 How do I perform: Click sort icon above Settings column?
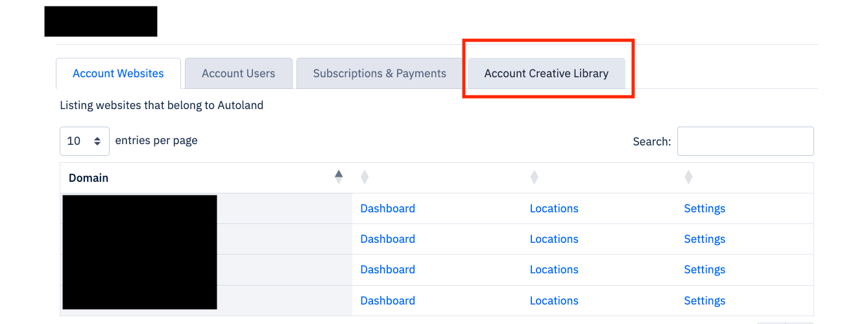tap(688, 177)
